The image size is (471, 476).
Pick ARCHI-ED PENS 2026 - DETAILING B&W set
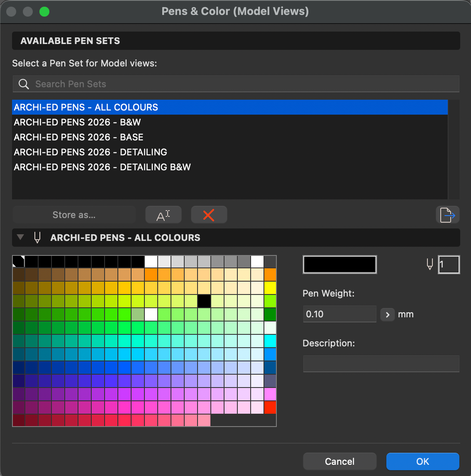coord(102,167)
